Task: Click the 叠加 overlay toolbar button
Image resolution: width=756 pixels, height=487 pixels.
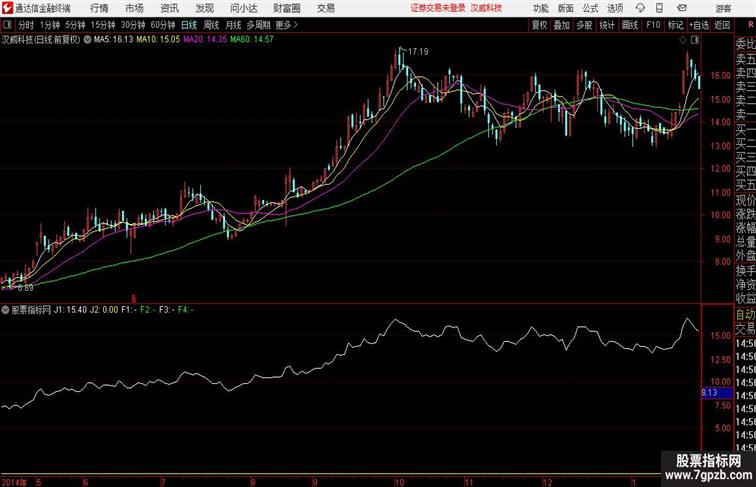Action: [x=561, y=25]
